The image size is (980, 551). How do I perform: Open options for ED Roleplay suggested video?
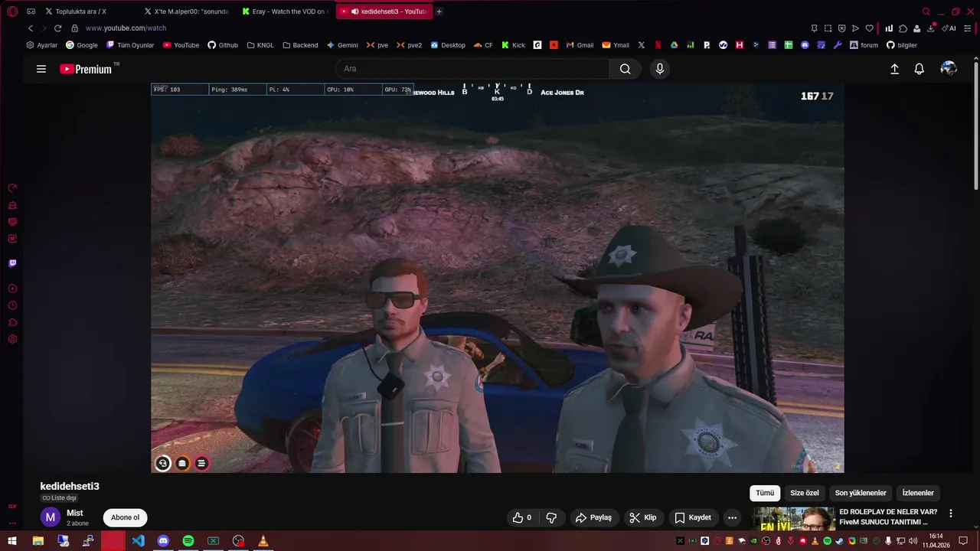click(951, 514)
